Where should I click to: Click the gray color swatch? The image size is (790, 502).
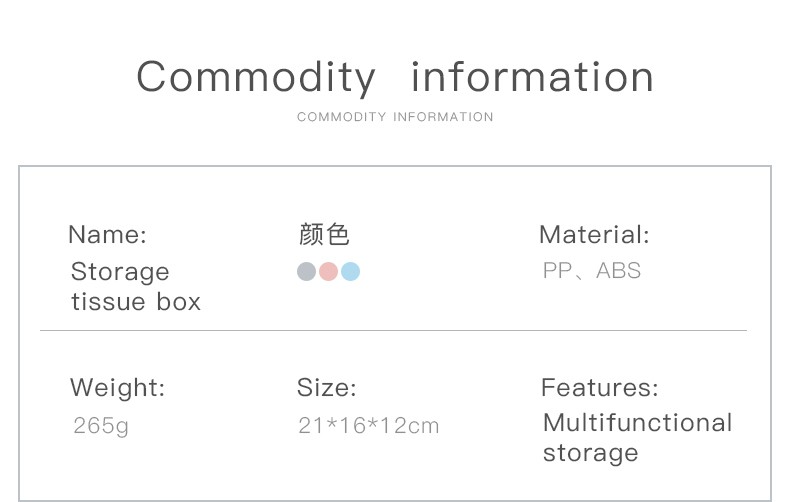[306, 271]
